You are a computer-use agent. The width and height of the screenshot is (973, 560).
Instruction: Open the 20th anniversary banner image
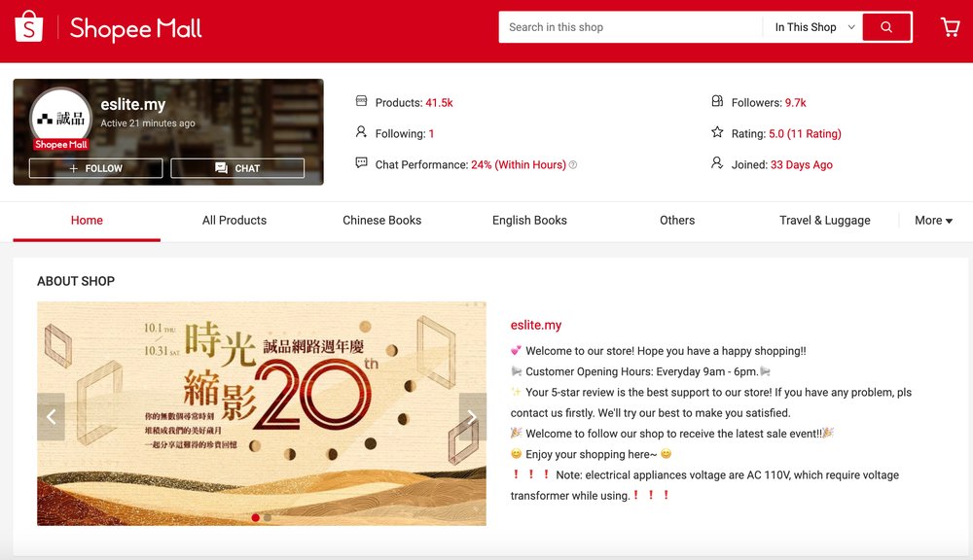pyautogui.click(x=261, y=413)
